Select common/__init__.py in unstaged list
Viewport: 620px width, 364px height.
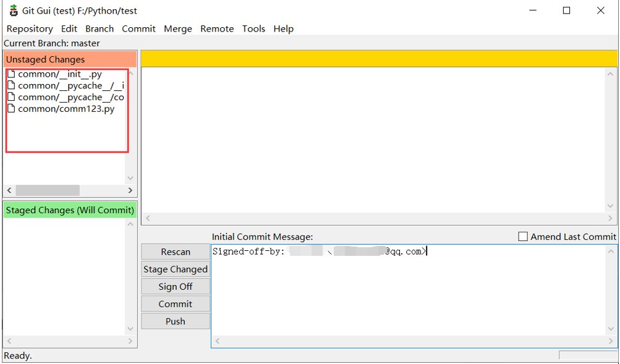point(60,74)
